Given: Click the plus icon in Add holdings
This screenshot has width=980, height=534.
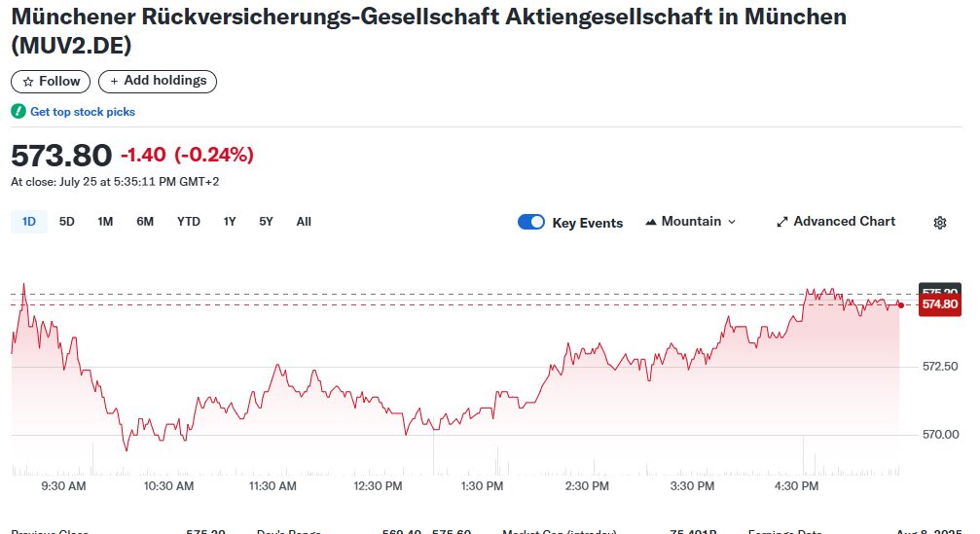Looking at the screenshot, I should coord(115,81).
